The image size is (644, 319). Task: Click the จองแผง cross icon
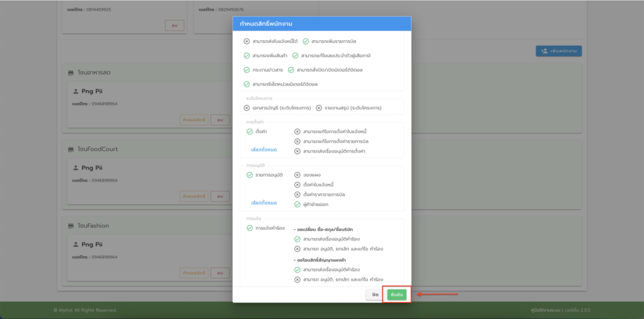[x=297, y=175]
